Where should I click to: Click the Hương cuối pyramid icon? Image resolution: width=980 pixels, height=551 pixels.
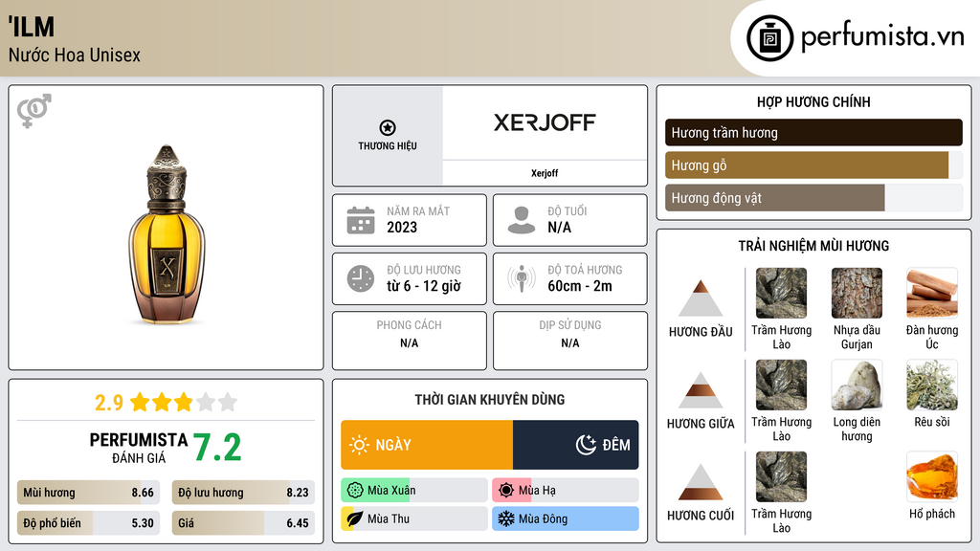(701, 482)
